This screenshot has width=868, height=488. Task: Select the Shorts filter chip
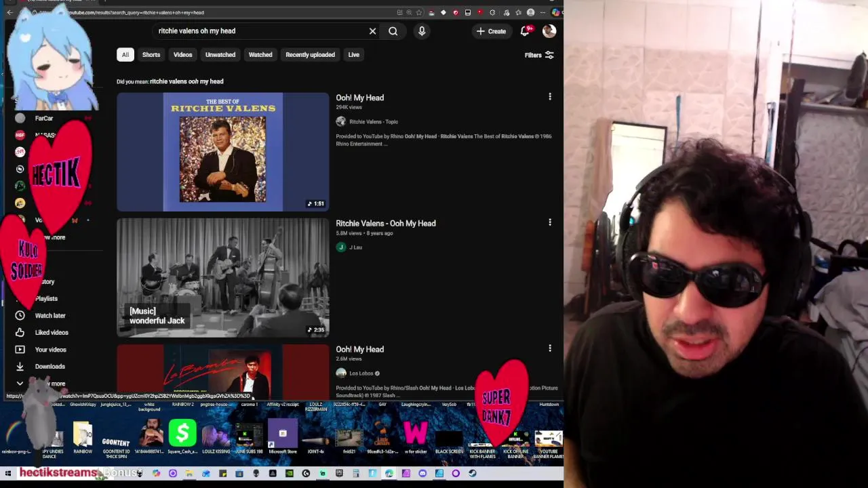tap(151, 55)
